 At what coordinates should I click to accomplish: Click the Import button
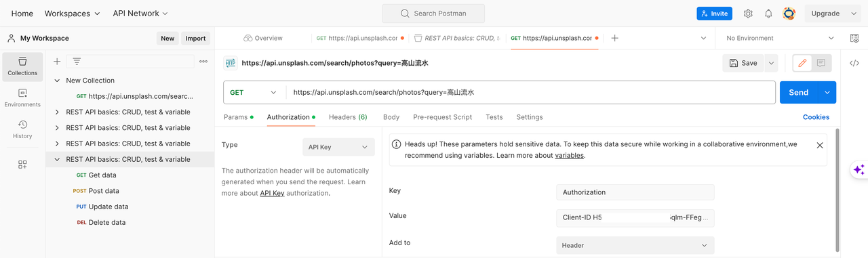195,39
